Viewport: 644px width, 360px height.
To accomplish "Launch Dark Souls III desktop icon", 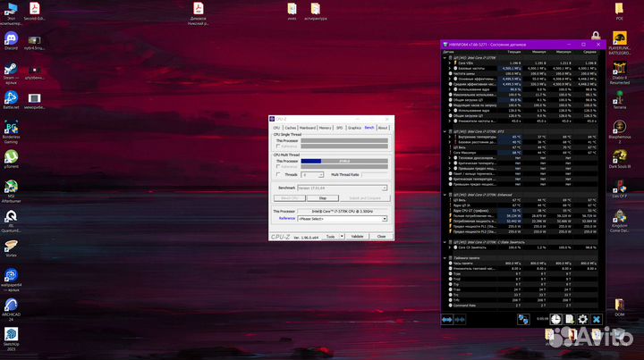I will pos(619,160).
